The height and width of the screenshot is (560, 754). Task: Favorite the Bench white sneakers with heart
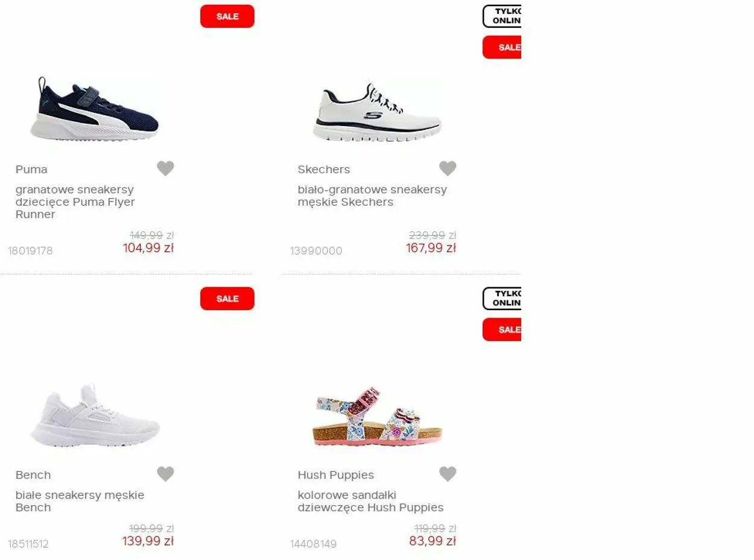point(165,474)
